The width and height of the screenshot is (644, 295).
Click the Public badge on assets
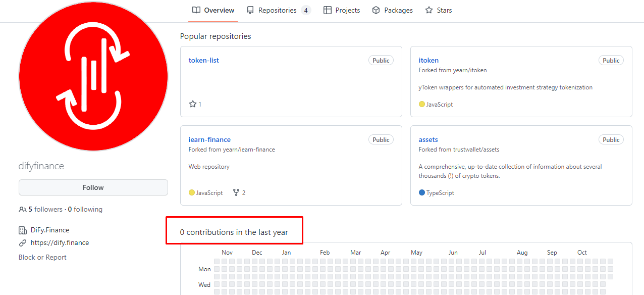tap(611, 139)
